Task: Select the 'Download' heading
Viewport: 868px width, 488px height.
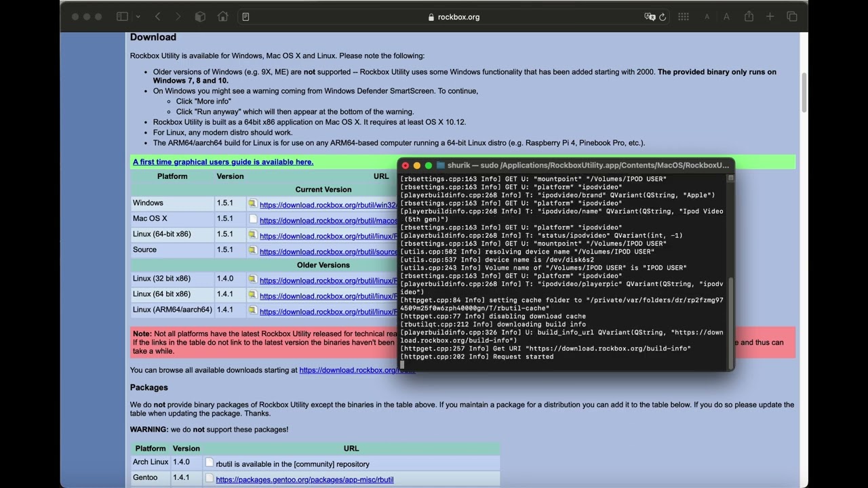Action: coord(153,37)
